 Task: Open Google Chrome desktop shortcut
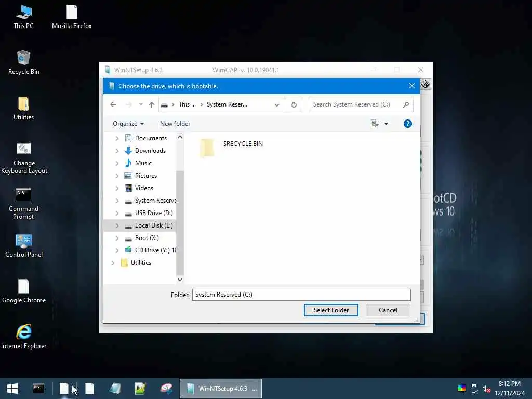pyautogui.click(x=24, y=291)
